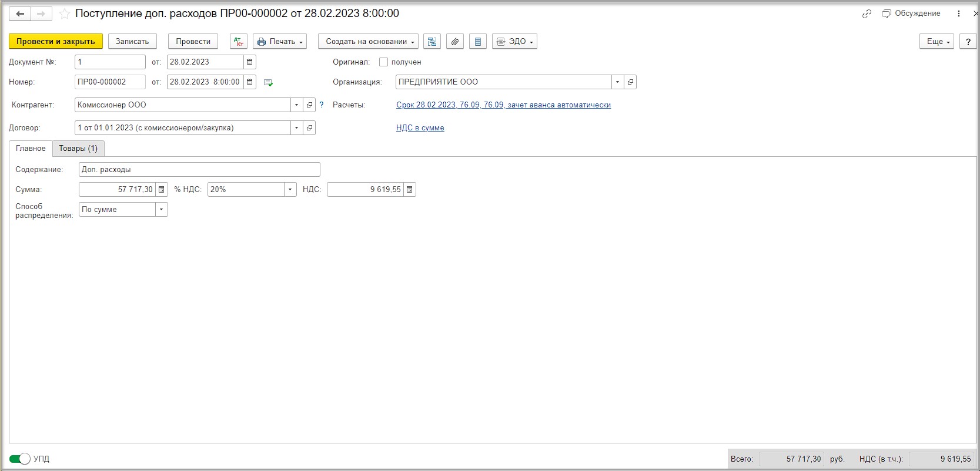Expand % НДС 20% dropdown

pyautogui.click(x=290, y=189)
